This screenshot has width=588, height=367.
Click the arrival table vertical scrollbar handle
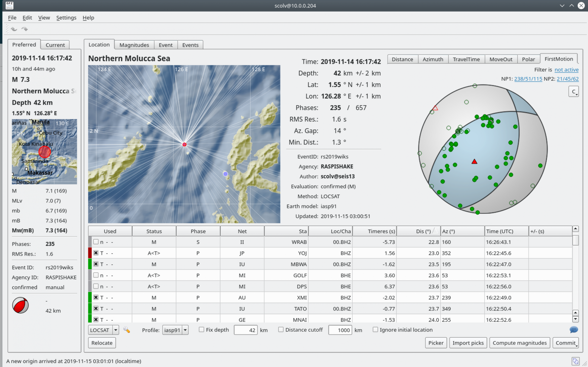pos(575,240)
